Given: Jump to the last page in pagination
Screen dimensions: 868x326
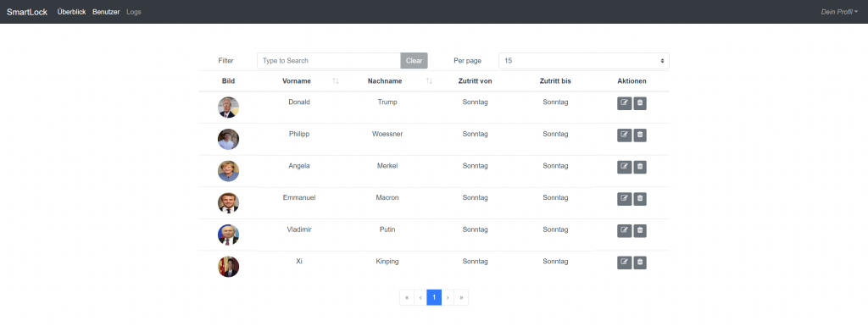Looking at the screenshot, I should (461, 297).
